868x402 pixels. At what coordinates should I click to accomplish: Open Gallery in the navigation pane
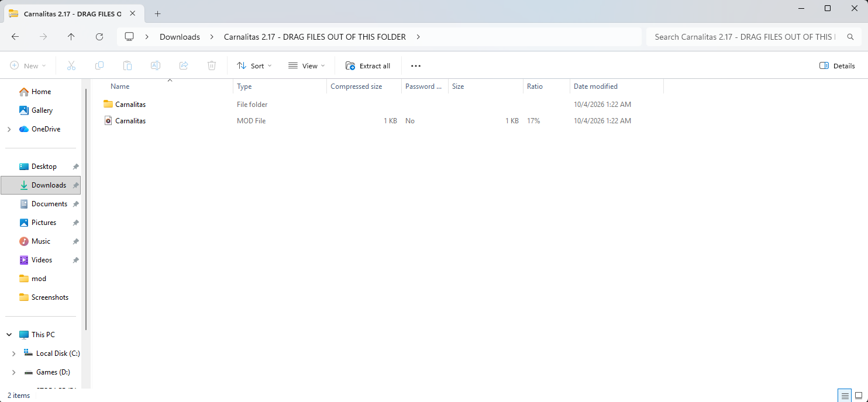click(x=42, y=110)
